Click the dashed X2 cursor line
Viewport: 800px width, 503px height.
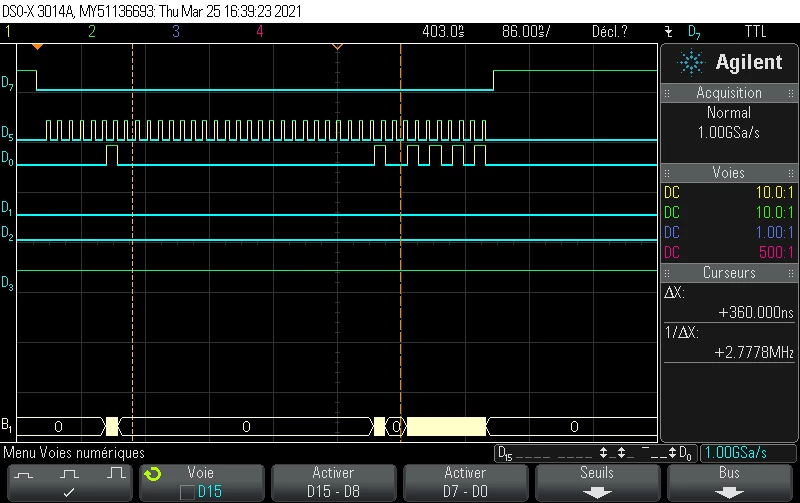click(401, 242)
